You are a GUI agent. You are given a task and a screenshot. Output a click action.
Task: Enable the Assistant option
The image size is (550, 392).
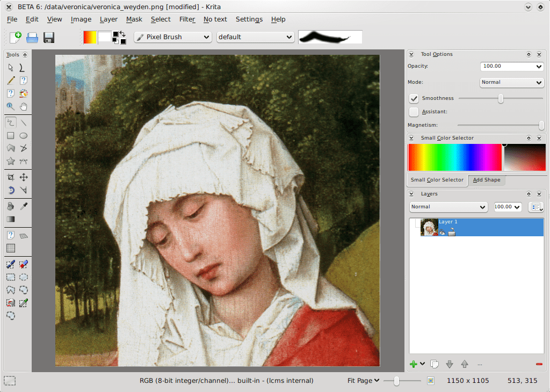[414, 112]
